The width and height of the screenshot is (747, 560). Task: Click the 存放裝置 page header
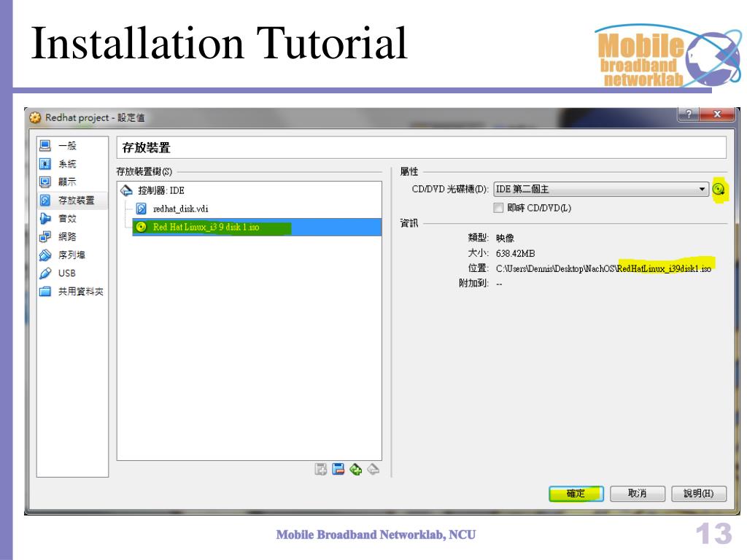pos(146,147)
